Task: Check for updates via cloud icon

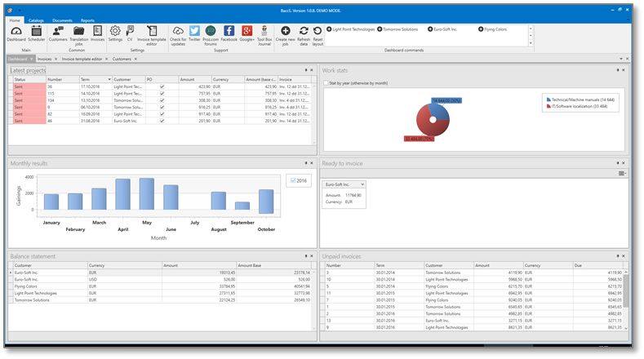Action: pyautogui.click(x=177, y=32)
